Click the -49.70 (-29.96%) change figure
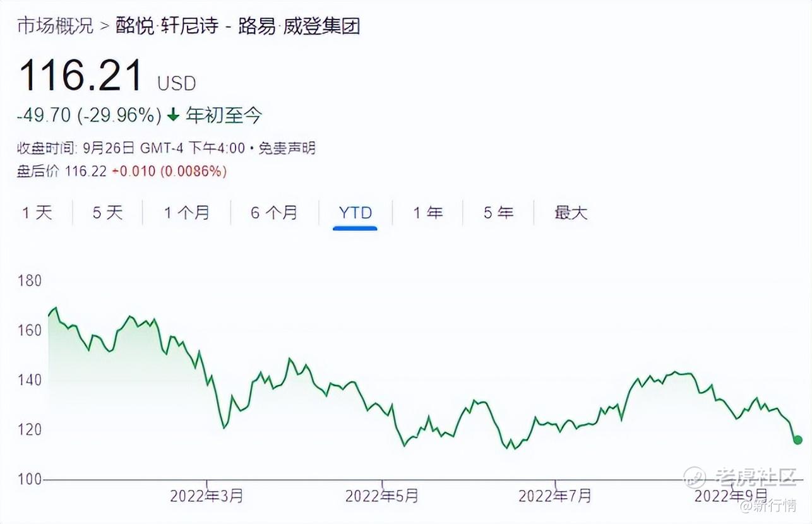The height and width of the screenshot is (524, 812). pos(89,115)
